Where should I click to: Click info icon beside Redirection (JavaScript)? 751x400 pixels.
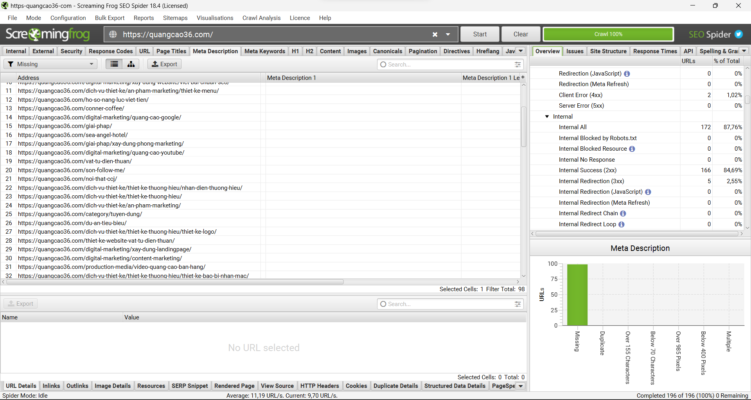(x=627, y=73)
